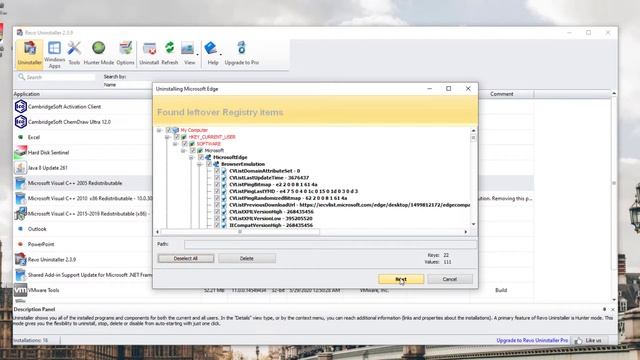This screenshot has height=360, width=640.
Task: Open the Options toolbar icon
Action: coord(125,48)
